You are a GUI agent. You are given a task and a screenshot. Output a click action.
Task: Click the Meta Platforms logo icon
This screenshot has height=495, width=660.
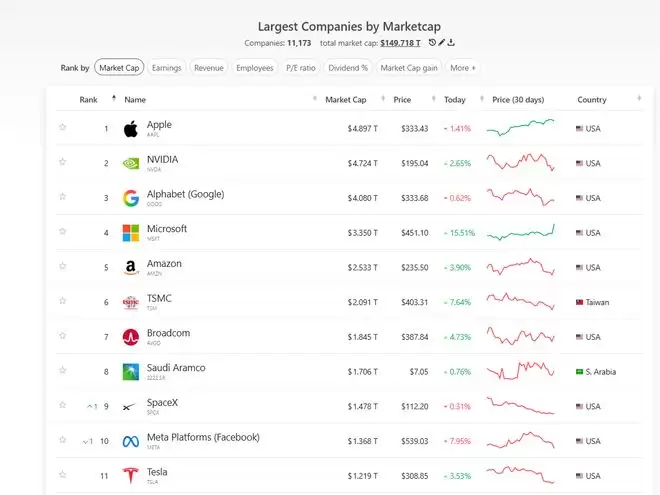click(x=130, y=441)
